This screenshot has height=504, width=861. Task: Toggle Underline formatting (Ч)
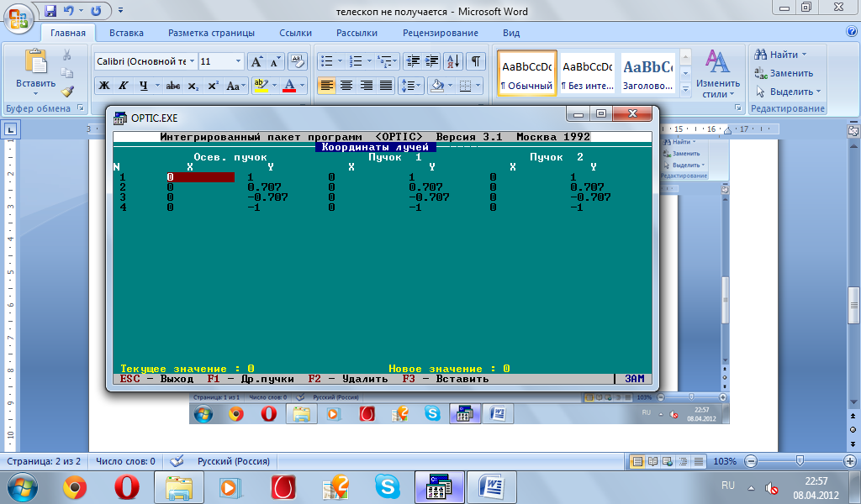[143, 86]
